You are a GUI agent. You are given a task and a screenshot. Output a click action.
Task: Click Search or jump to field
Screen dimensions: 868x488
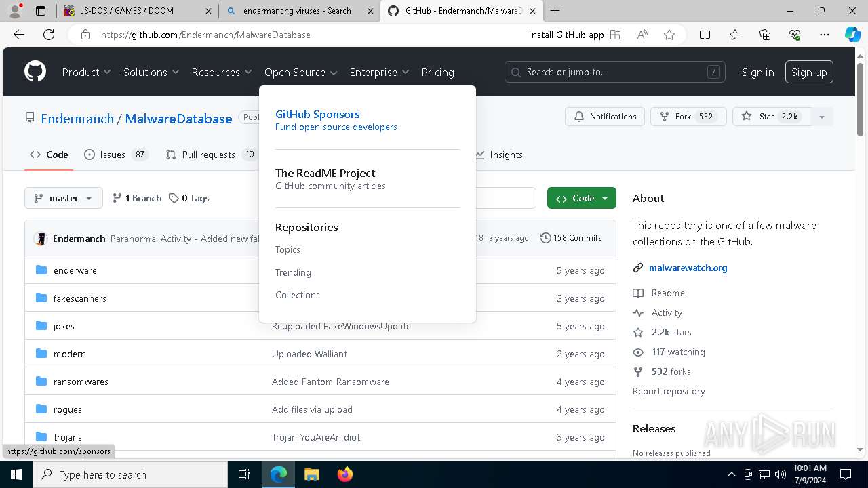coord(615,72)
